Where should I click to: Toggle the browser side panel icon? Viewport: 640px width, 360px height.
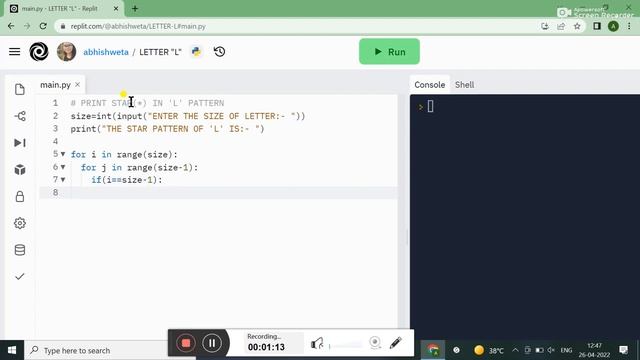click(x=597, y=26)
